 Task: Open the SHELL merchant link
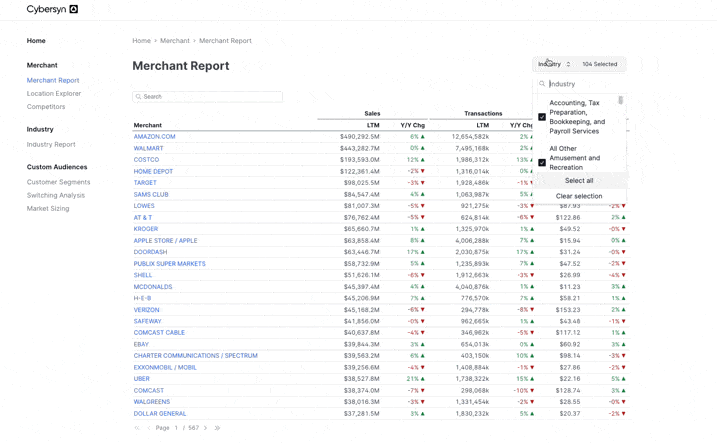143,275
